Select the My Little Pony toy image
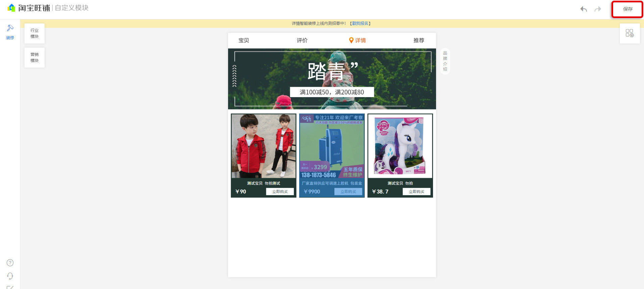This screenshot has height=289, width=644. coord(400,146)
